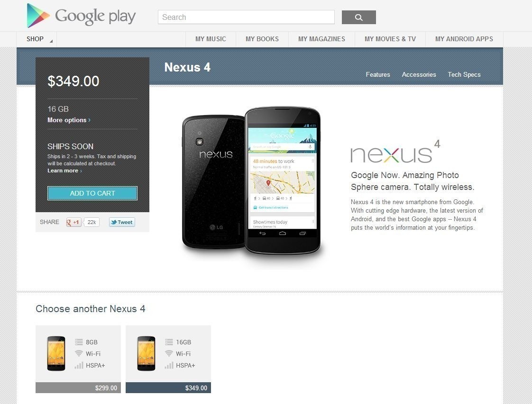Screen dimensions: 532x404
Task: Open the MY MUSIC tab
Action: point(211,39)
